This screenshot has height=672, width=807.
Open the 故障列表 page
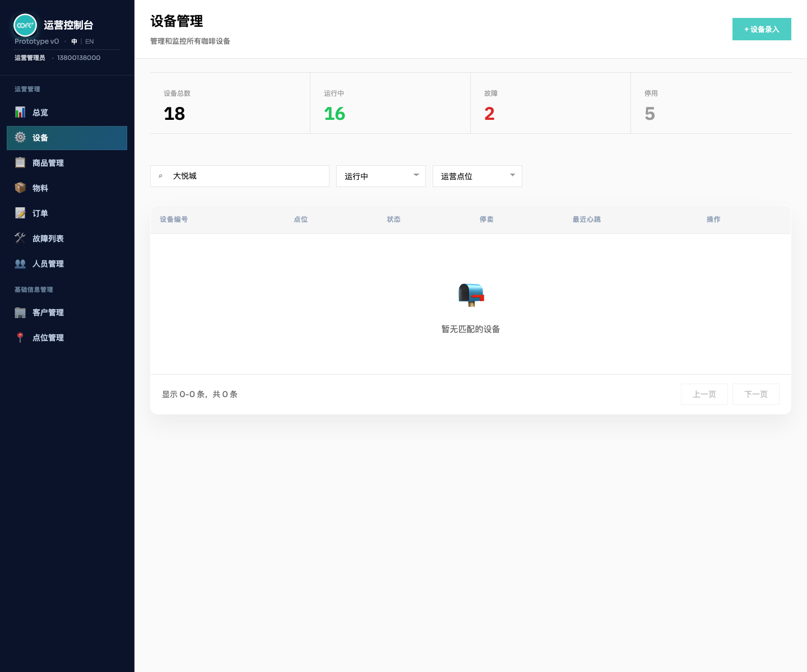(67, 239)
